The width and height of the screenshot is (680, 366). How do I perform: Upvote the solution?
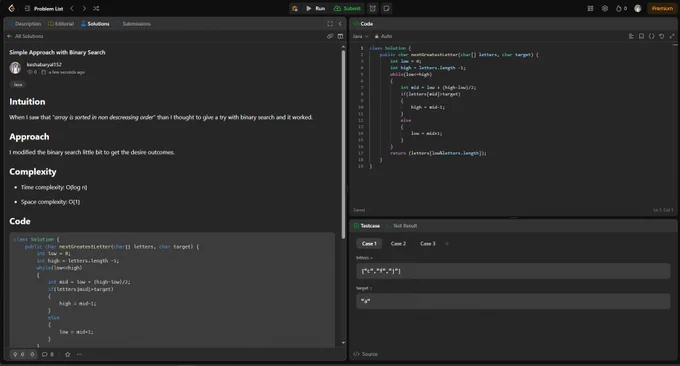(x=19, y=354)
